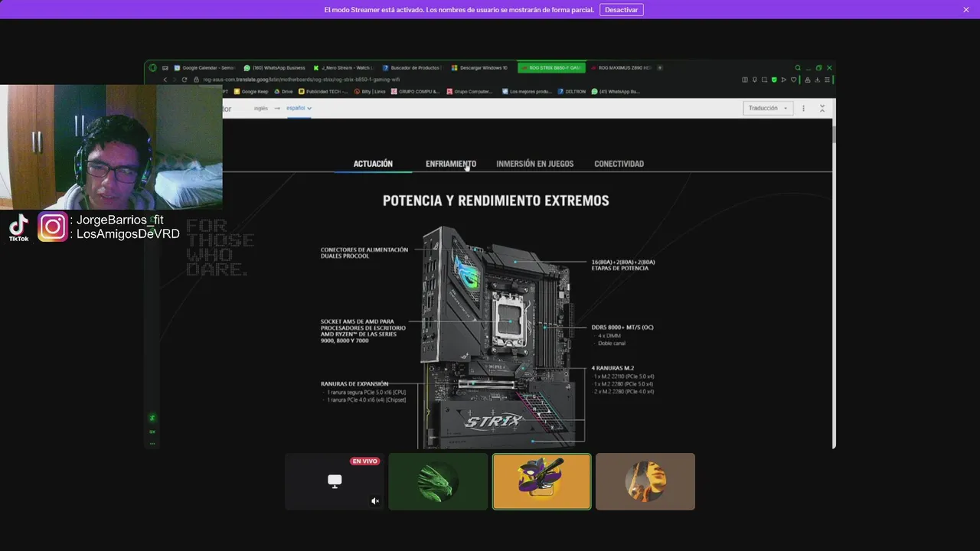Open the Buscador de Productos tab
980x551 pixels.
[413, 67]
